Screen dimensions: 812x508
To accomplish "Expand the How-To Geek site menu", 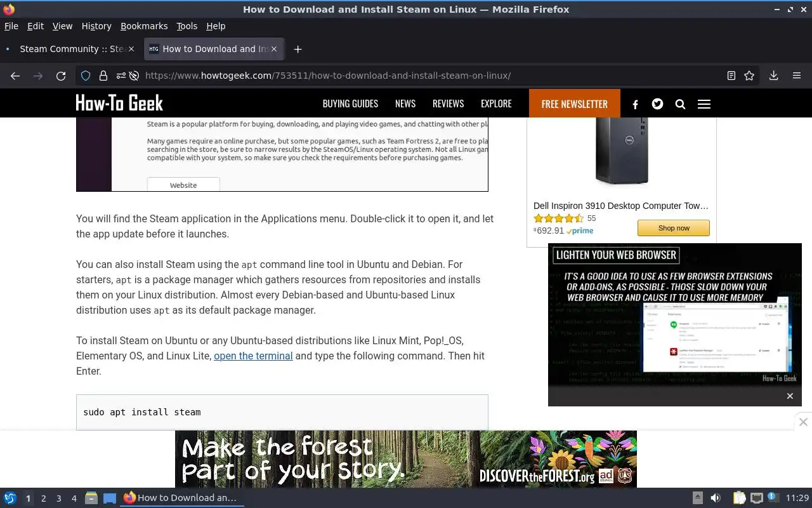I will tap(704, 104).
